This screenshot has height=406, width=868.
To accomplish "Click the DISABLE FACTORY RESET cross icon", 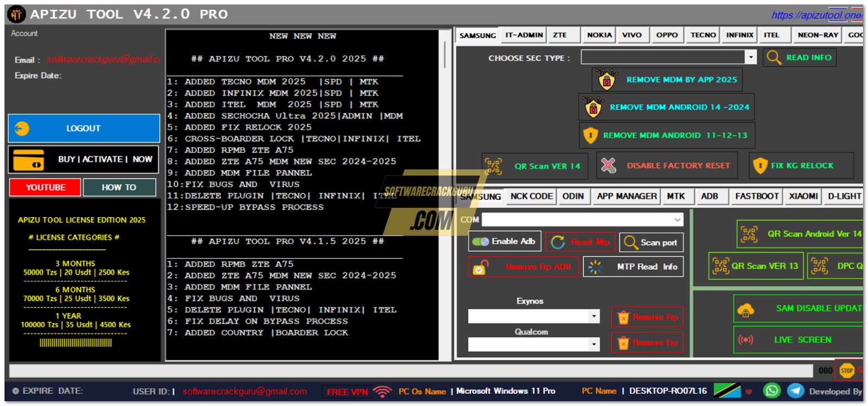I will pyautogui.click(x=609, y=166).
